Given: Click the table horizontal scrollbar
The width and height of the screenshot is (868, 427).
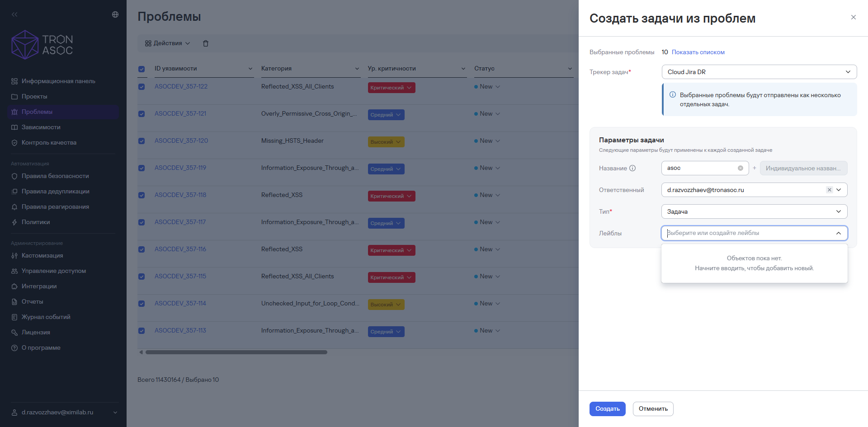Looking at the screenshot, I should [x=236, y=352].
